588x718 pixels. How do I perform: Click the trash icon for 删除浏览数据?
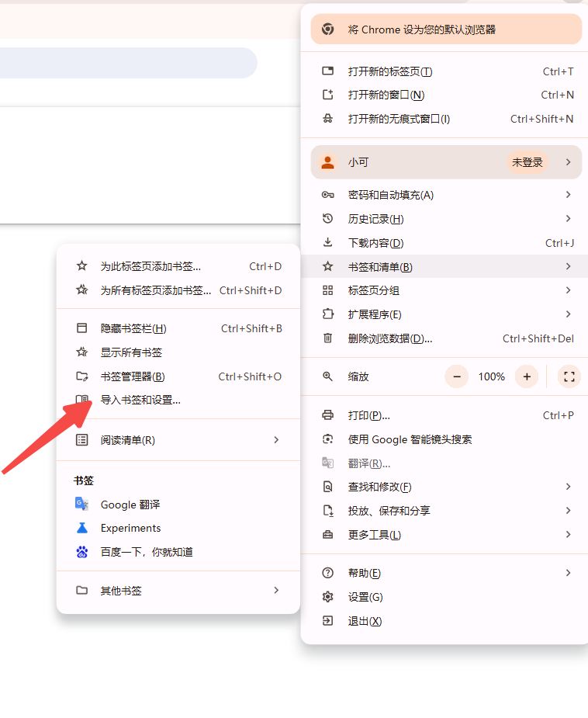pyautogui.click(x=327, y=338)
